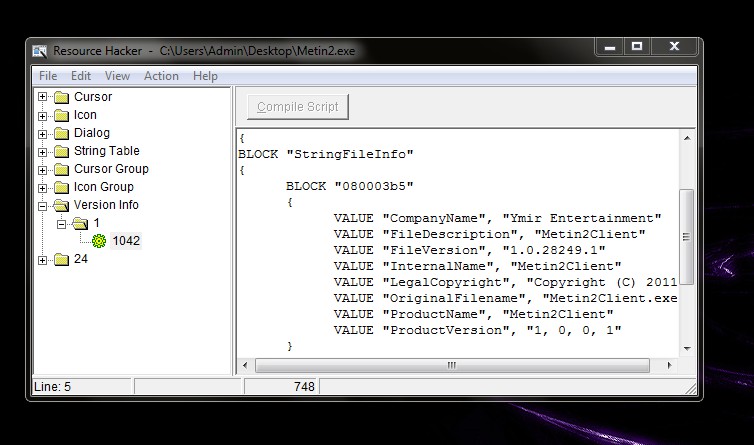Image resolution: width=754 pixels, height=445 pixels.
Task: Close the Resource Hacker window
Action: [674, 47]
